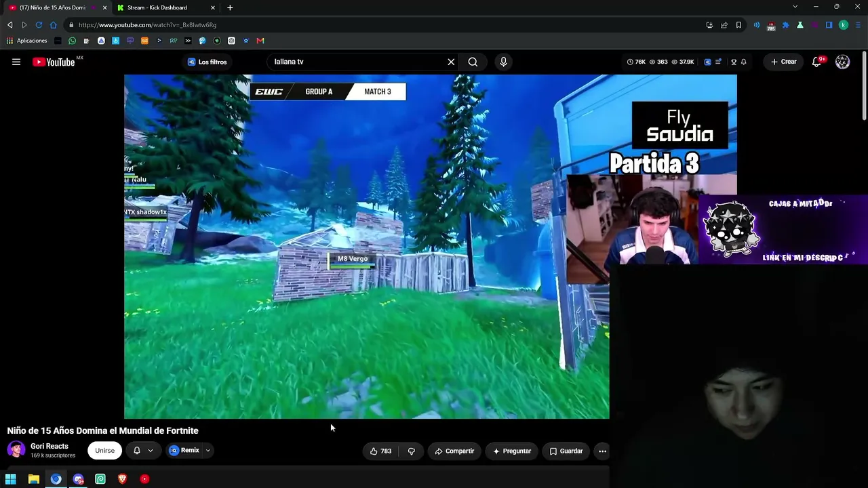Click the 169 k suscriptores text
The height and width of the screenshot is (488, 868).
pyautogui.click(x=53, y=455)
